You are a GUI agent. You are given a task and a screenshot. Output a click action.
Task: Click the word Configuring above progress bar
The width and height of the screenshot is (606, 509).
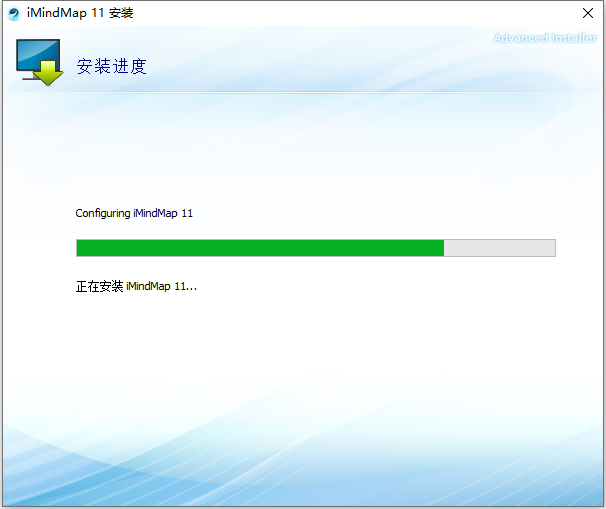click(103, 213)
